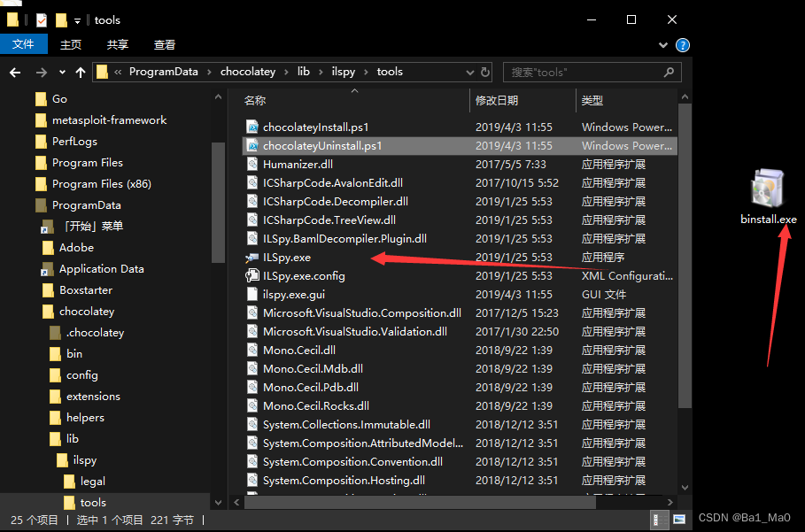
Task: Select the ILSpy.exe.config file icon
Action: [252, 276]
